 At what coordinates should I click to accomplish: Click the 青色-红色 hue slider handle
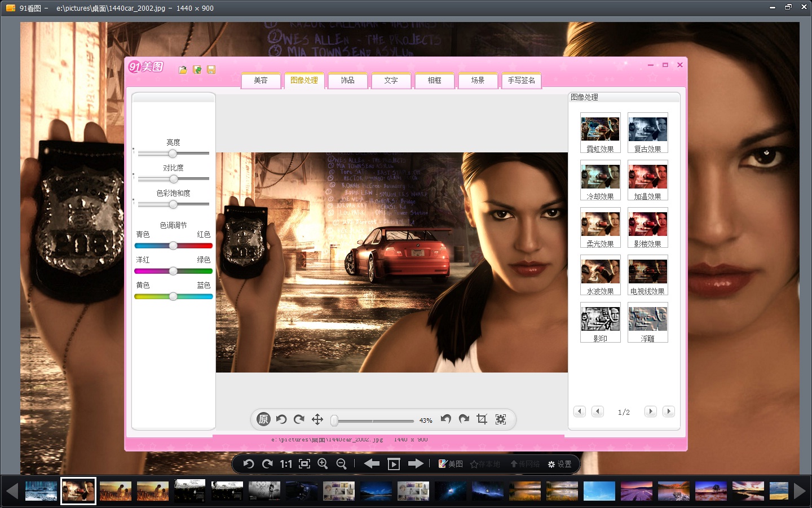pos(173,246)
